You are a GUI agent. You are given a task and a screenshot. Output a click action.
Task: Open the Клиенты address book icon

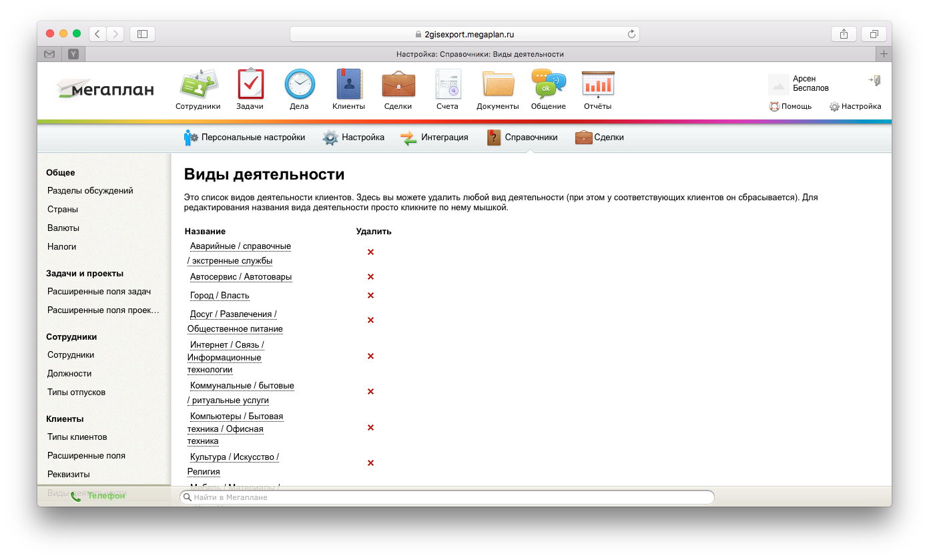click(x=348, y=85)
